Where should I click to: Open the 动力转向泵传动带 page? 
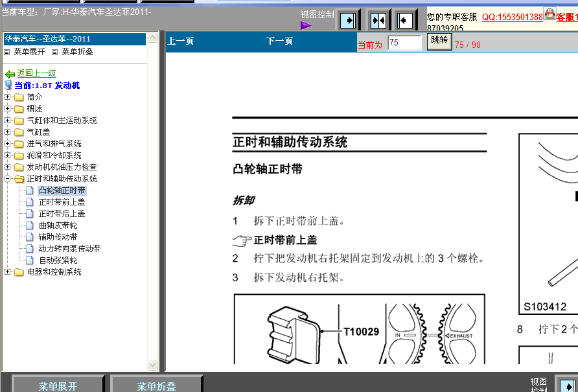tap(70, 249)
